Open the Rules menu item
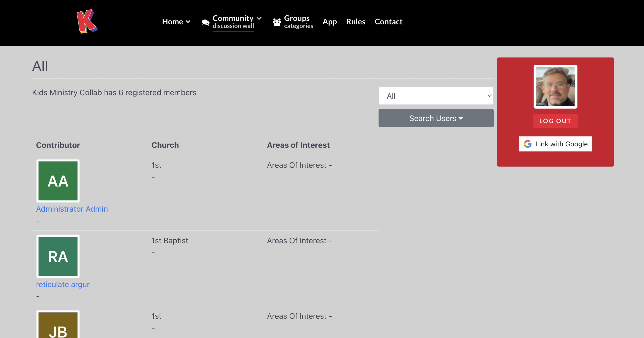 tap(355, 22)
